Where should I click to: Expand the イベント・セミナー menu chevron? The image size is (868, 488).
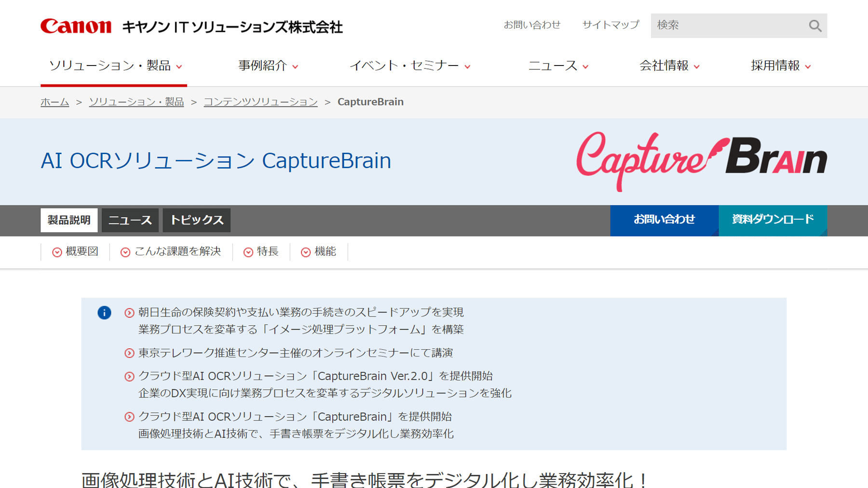(467, 67)
